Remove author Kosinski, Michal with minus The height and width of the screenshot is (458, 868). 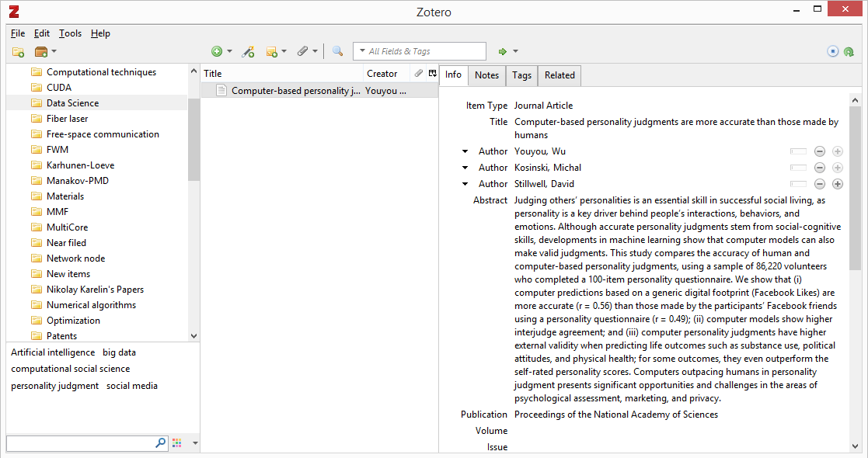(x=820, y=168)
